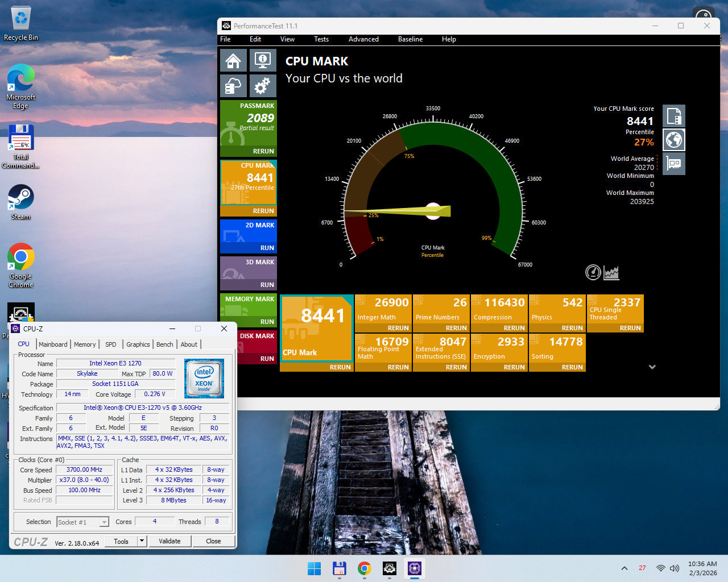
Task: Click the Validate button in CPU-Z
Action: coord(169,541)
